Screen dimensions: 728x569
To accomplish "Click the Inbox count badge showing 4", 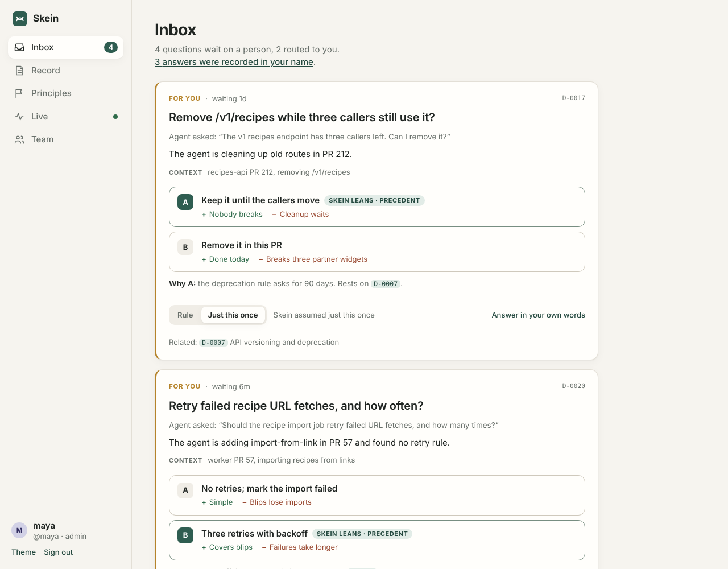I will click(x=111, y=47).
